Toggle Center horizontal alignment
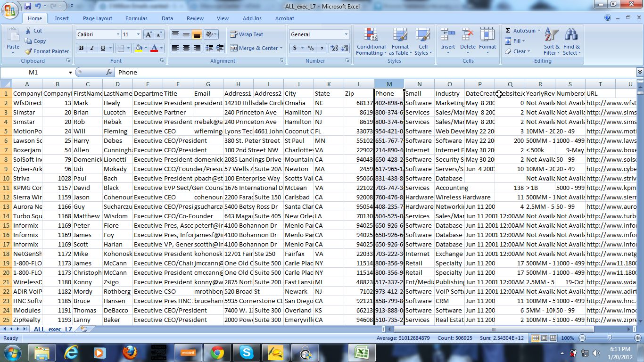Image resolution: width=644 pixels, height=362 pixels. (x=186, y=48)
